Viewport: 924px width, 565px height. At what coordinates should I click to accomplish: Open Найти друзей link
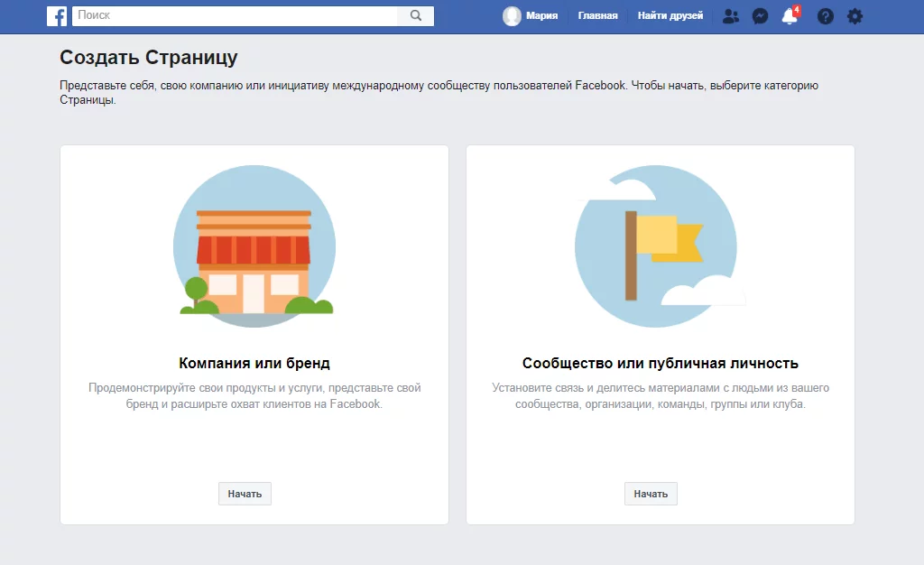point(670,16)
